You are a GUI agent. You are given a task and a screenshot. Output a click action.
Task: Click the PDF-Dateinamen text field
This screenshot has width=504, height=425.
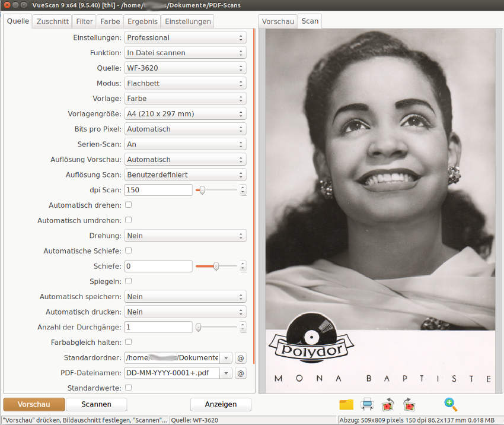point(173,373)
